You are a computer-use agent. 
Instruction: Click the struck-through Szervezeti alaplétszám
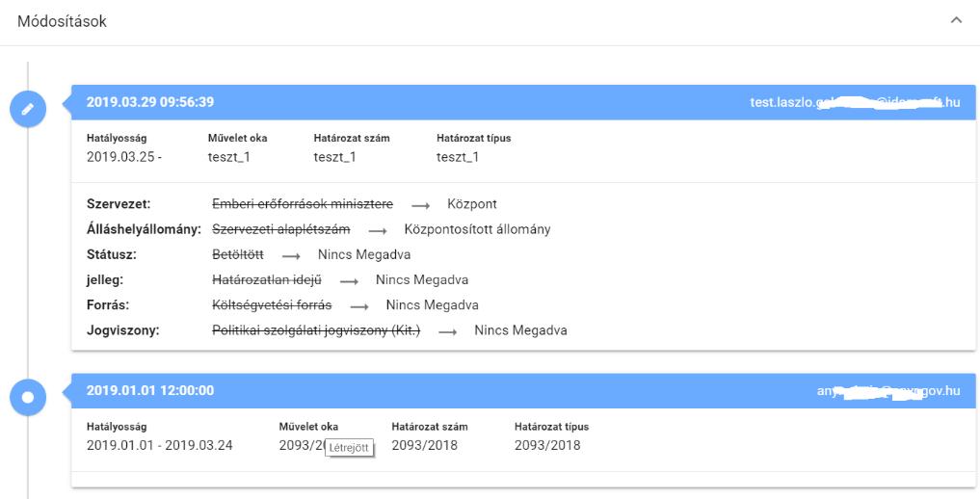[281, 229]
